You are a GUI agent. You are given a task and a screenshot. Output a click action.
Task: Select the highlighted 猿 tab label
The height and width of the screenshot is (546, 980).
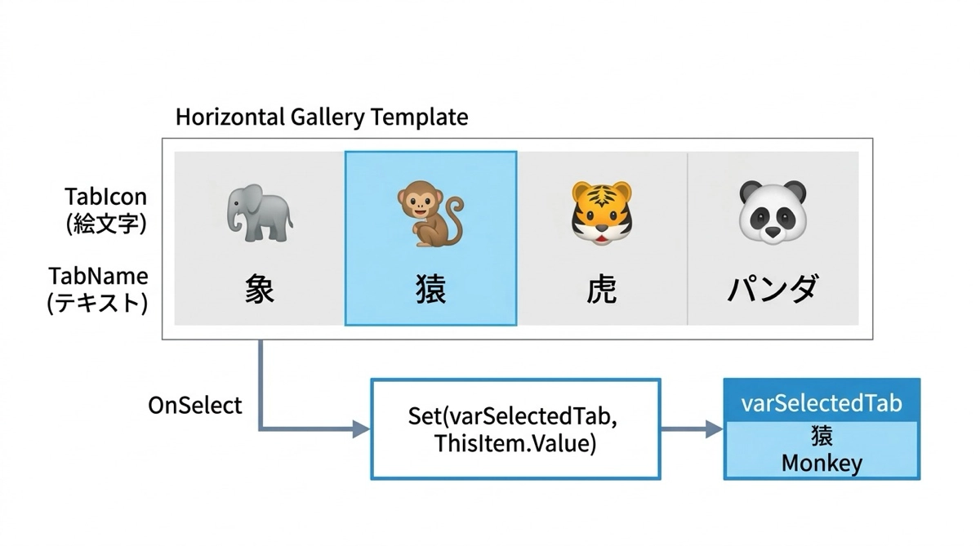click(x=430, y=291)
